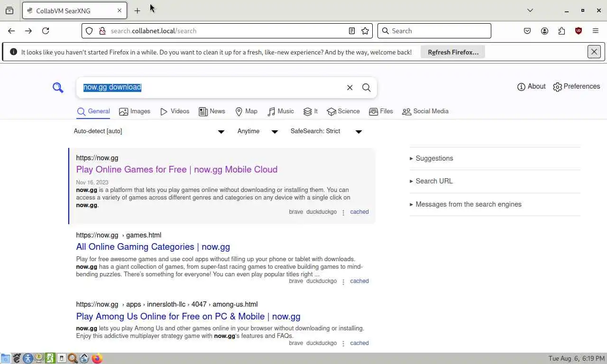Open the file manager in taskbar
Screen dimensions: 607x364
tap(6, 358)
